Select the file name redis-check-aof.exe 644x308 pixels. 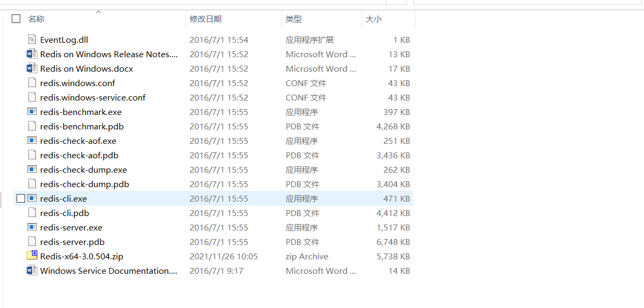[x=78, y=141]
